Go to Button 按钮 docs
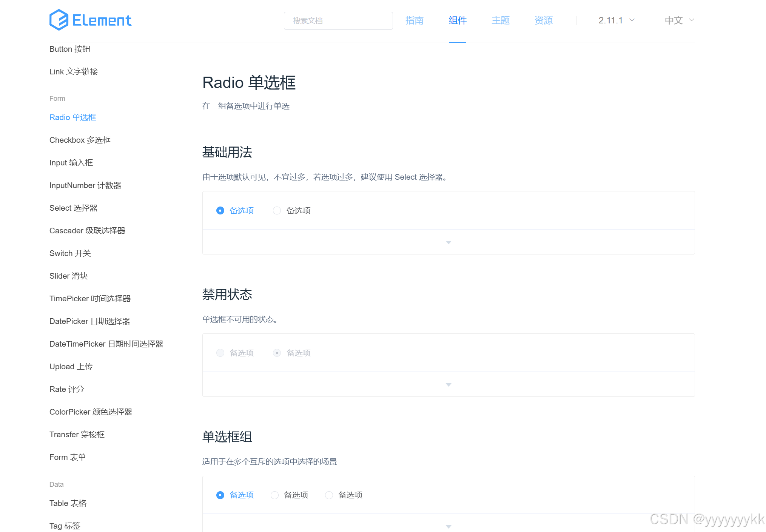 point(70,49)
